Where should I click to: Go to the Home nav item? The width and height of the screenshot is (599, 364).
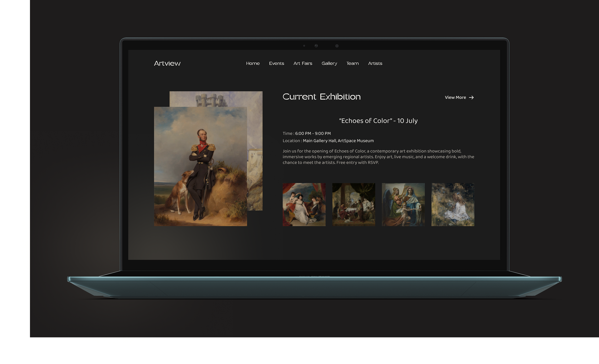(x=253, y=63)
